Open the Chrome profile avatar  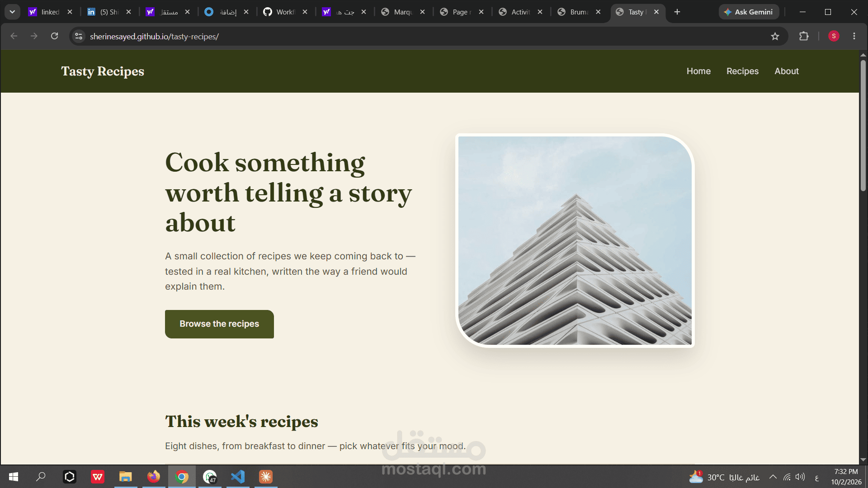(834, 36)
